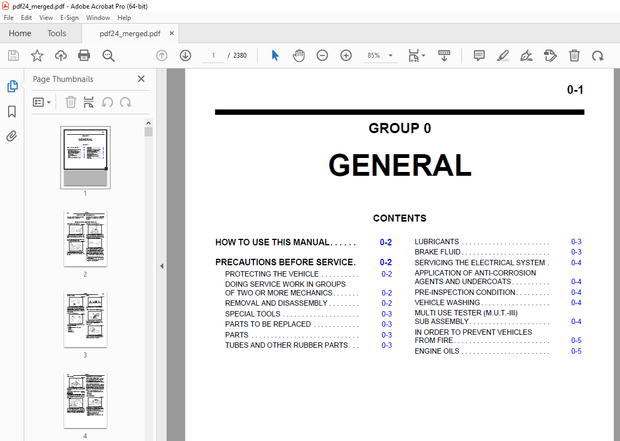620x441 pixels.
Task: Open the View menu
Action: [x=46, y=18]
